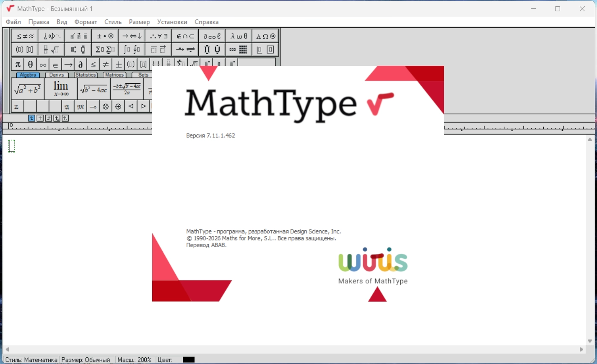Open the relational symbols palette (≤≠≈)
This screenshot has width=597, height=364.
25,36
